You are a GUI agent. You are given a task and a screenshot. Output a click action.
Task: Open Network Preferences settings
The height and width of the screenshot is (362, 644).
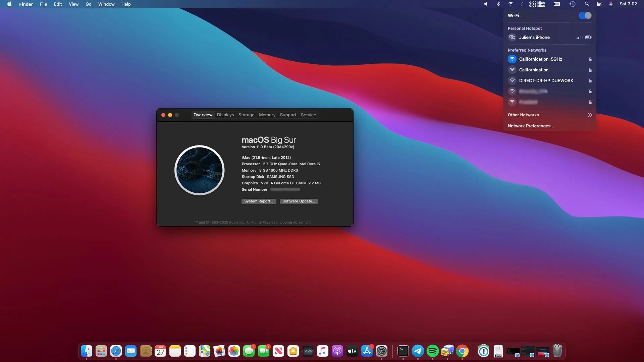point(531,126)
